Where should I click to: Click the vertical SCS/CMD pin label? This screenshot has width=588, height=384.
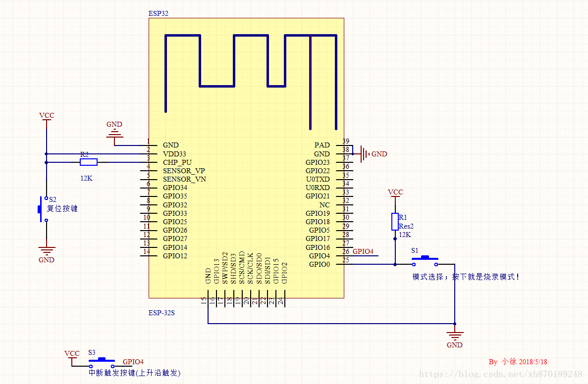click(x=242, y=268)
